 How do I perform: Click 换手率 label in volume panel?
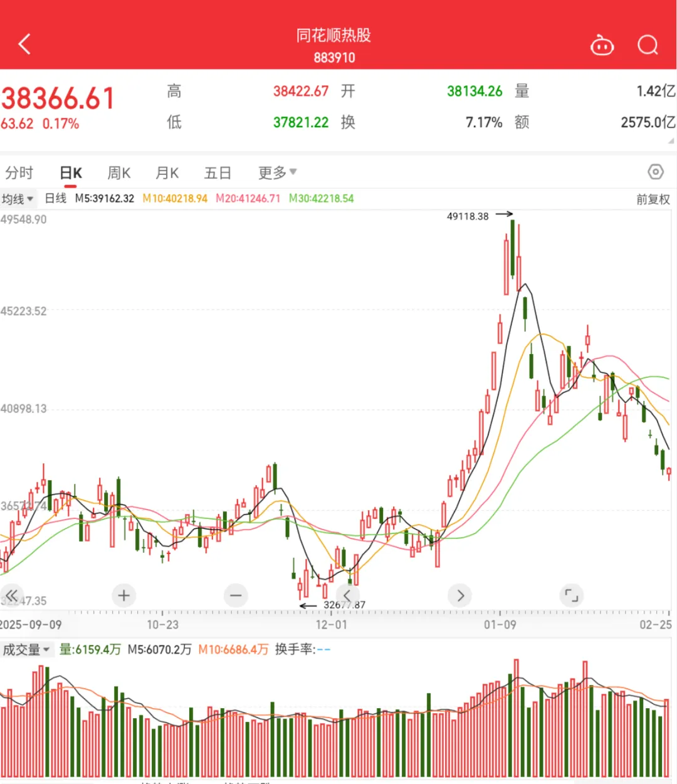295,650
